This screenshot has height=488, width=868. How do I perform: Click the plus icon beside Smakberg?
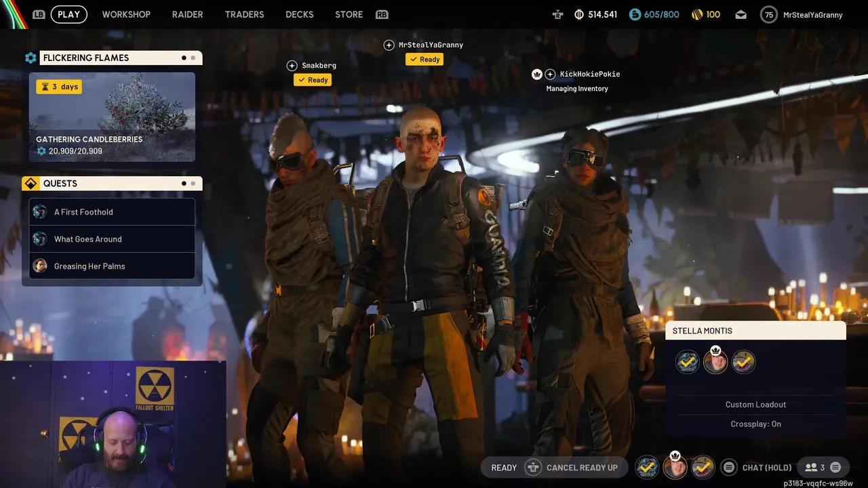[x=292, y=66]
